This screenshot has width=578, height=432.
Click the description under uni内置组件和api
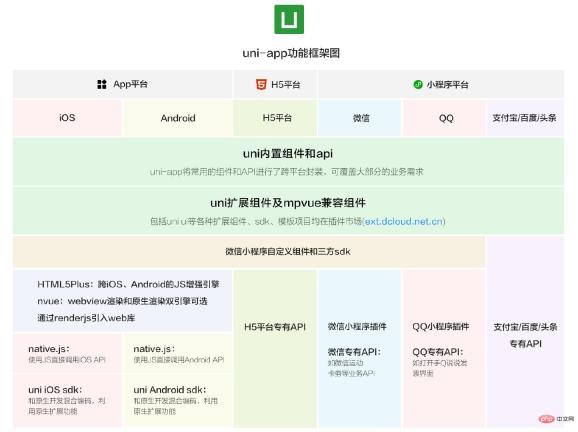286,172
